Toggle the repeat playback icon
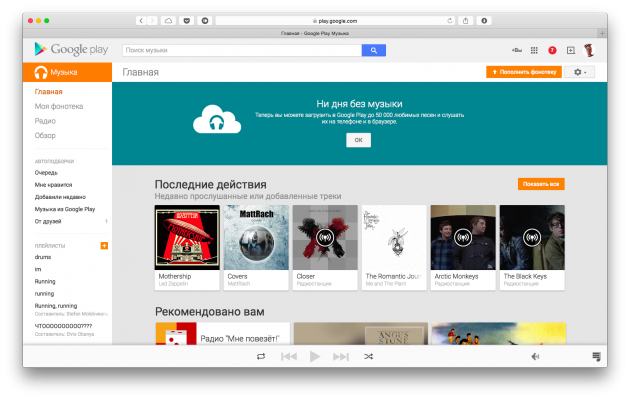The image size is (630, 400). [x=261, y=356]
